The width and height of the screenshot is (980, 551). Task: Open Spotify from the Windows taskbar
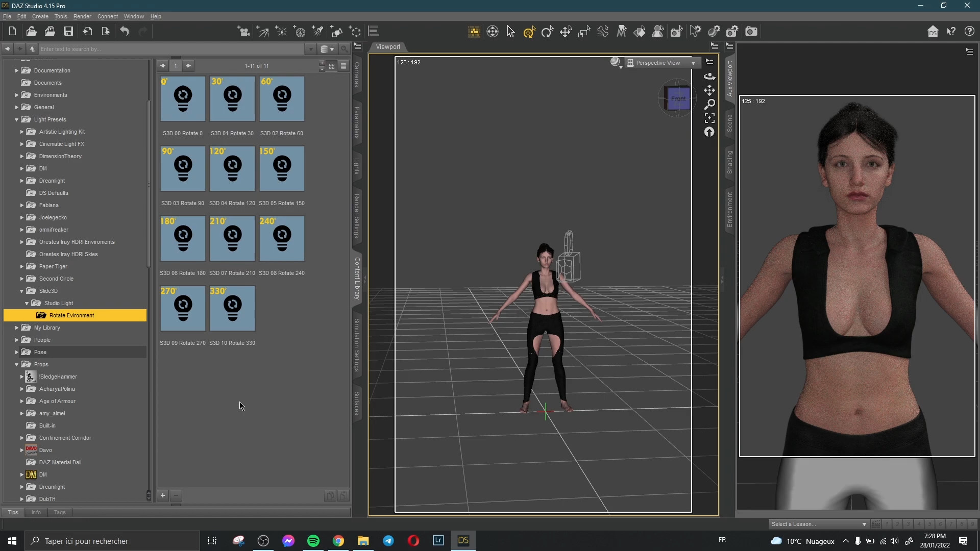(x=313, y=541)
